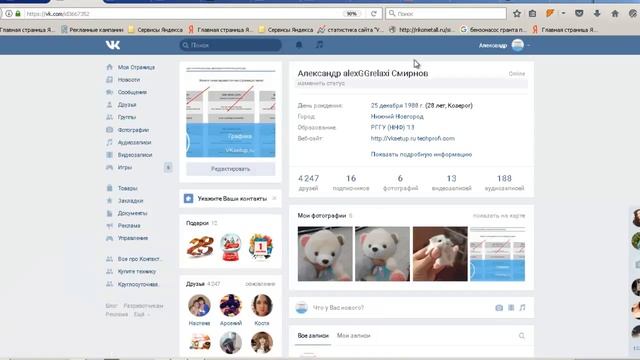Open Товары in the left menu

pyautogui.click(x=127, y=188)
